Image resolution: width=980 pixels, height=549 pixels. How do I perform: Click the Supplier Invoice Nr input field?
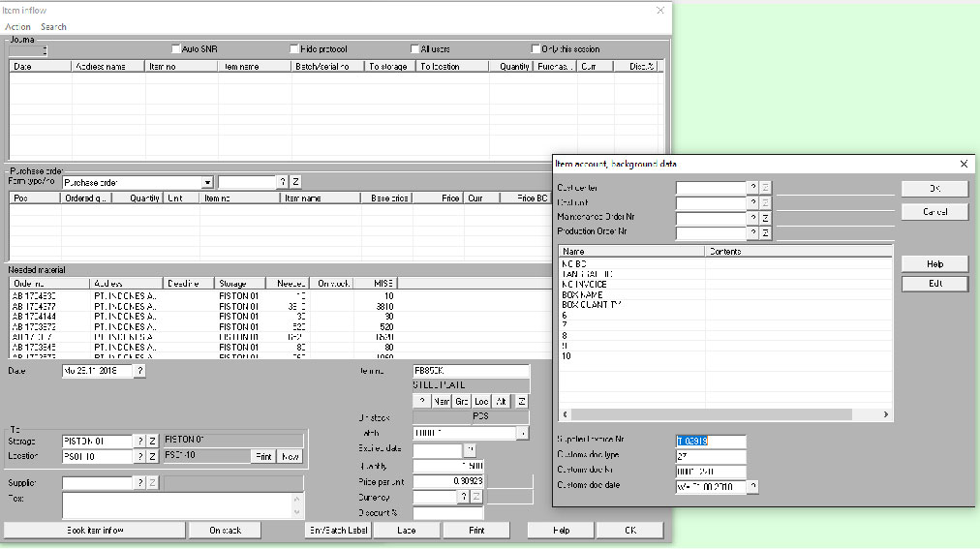click(x=710, y=442)
